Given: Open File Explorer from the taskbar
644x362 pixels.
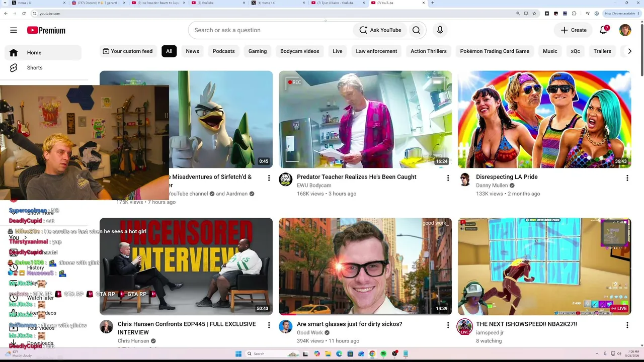Looking at the screenshot, I should point(328,354).
